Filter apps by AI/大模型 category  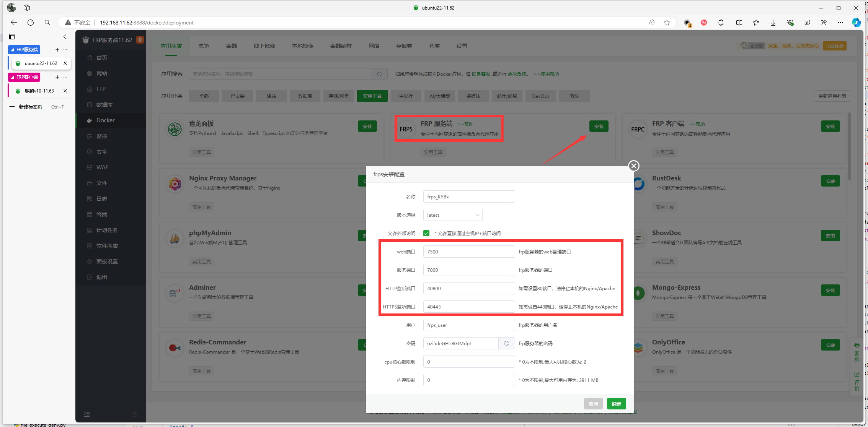click(x=440, y=96)
